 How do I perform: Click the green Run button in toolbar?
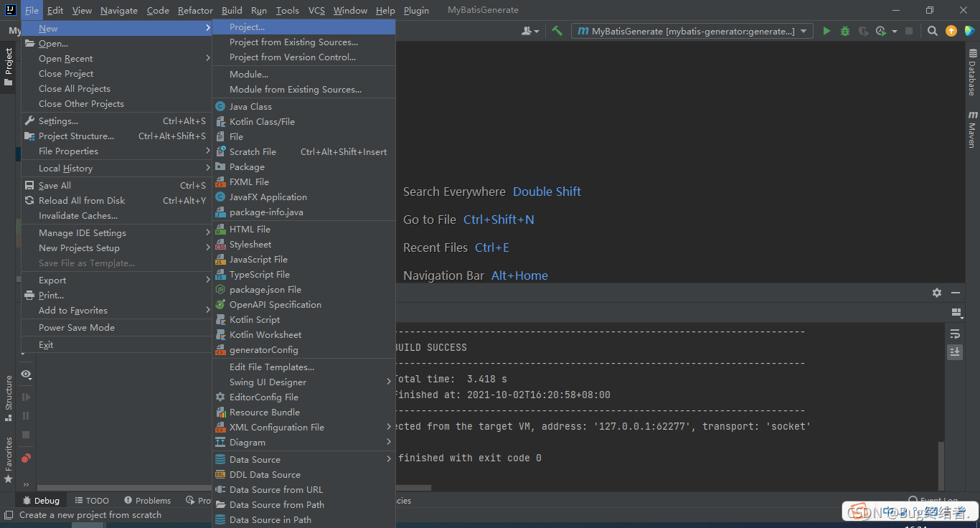[827, 31]
